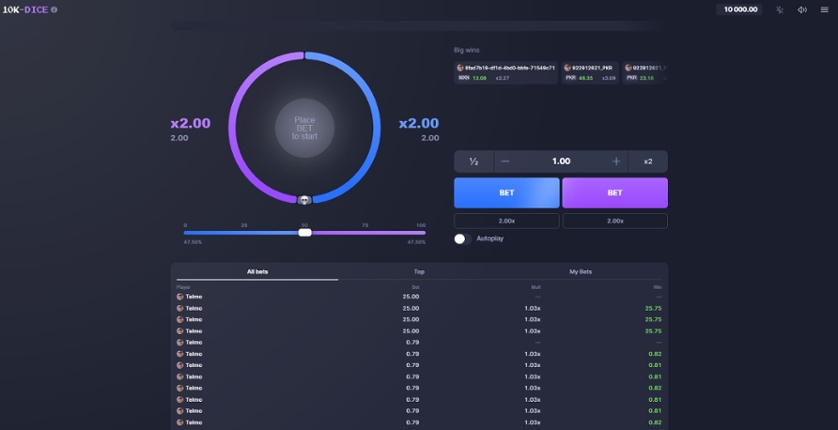This screenshot has height=430, width=838.
Task: Click the slider handle at 50
Action: tap(305, 232)
